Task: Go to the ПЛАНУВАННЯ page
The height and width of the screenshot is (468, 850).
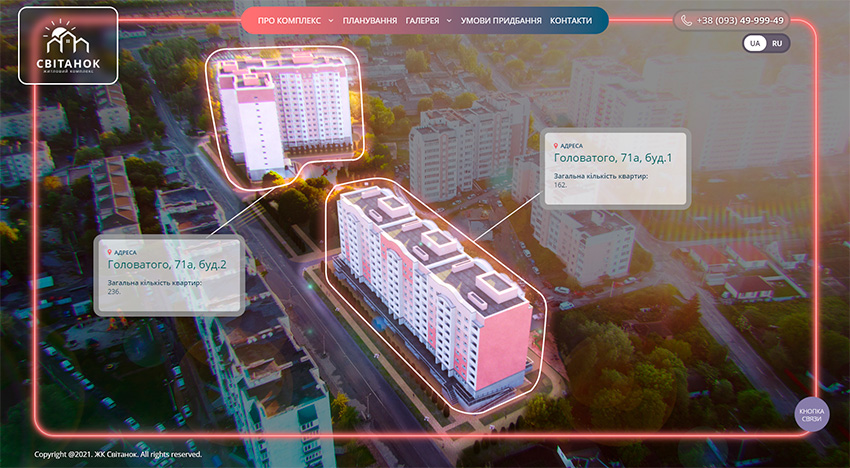Action: pyautogui.click(x=370, y=21)
